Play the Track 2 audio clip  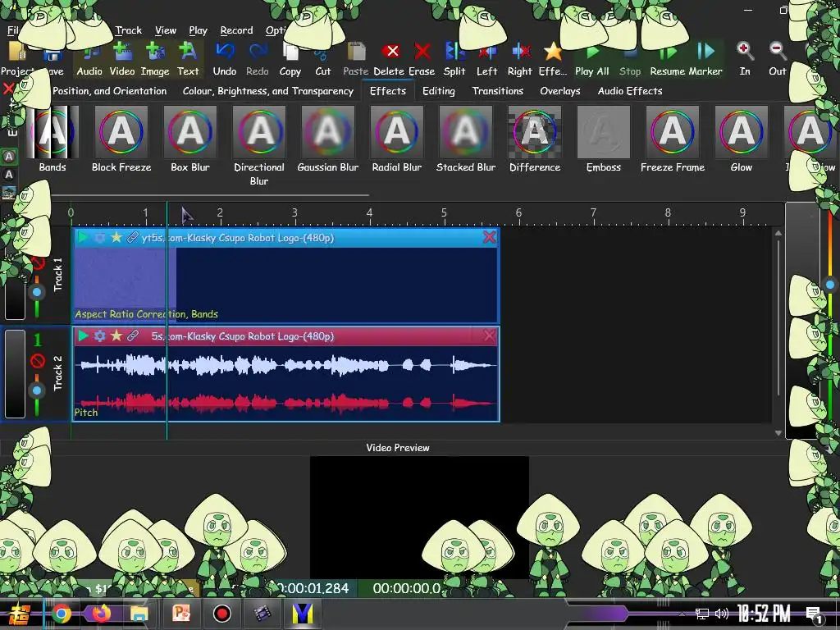[83, 336]
